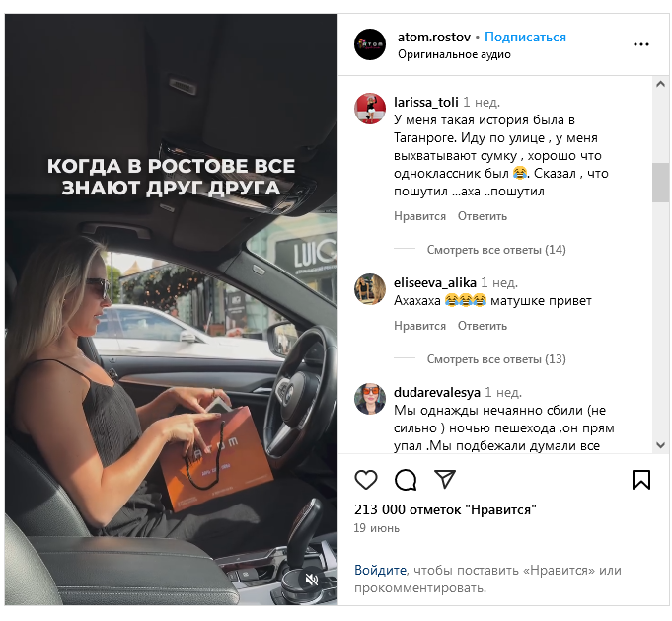Open larissa_toli profile picture
The height and width of the screenshot is (621, 672).
click(370, 109)
